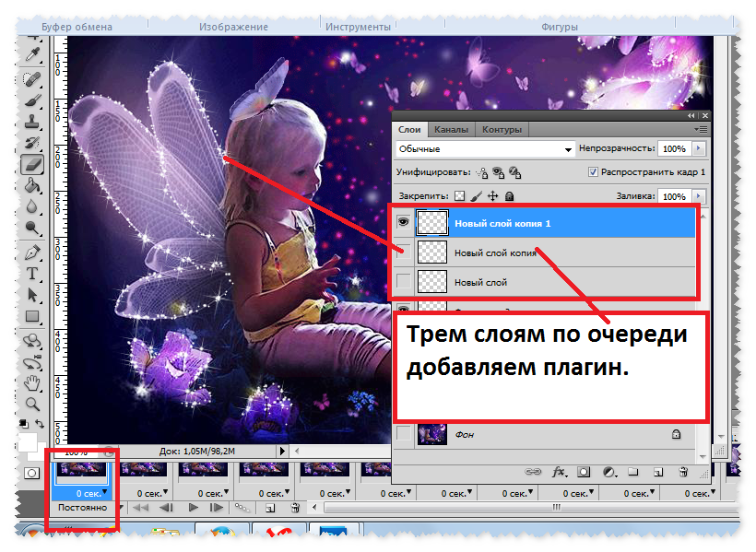Create a new layer group

(633, 472)
